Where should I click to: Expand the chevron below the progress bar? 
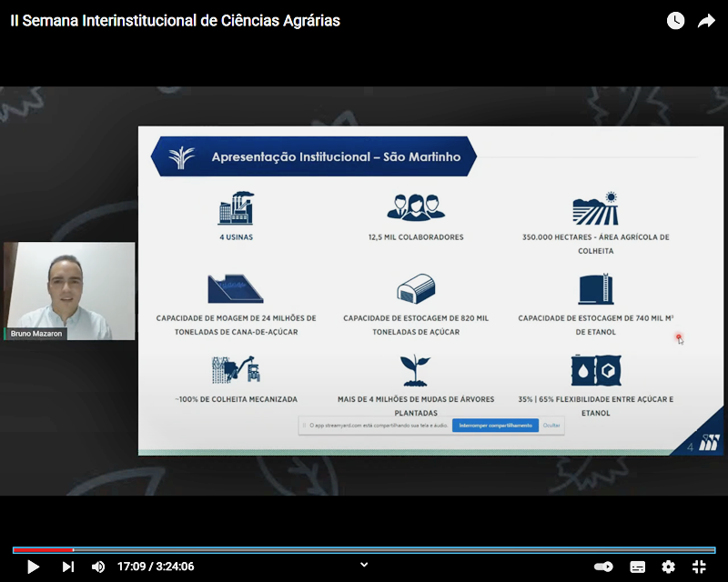(x=364, y=565)
